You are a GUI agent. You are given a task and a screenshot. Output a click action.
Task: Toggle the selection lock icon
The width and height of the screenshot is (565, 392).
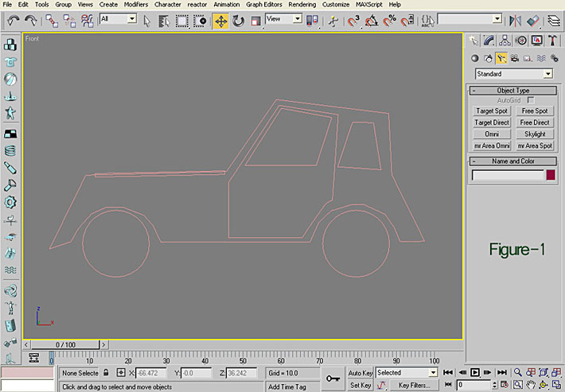coord(107,372)
